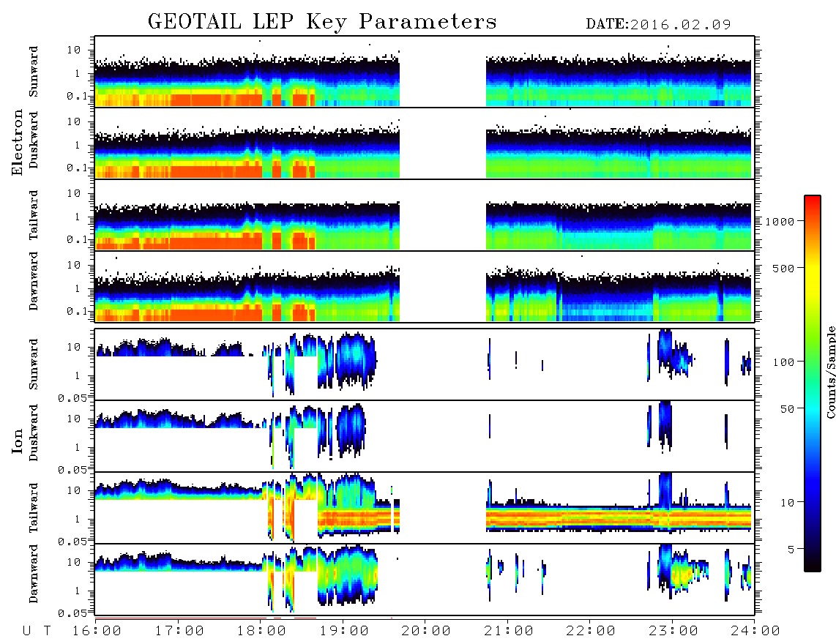This screenshot has height=644, width=836.
Task: Click the '23:00' time tick label
Action: [673, 632]
